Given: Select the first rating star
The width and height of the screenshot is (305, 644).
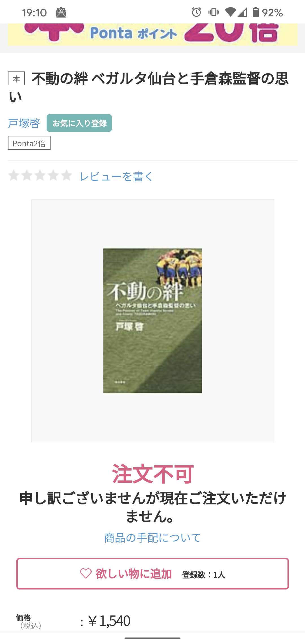Looking at the screenshot, I should click(14, 175).
